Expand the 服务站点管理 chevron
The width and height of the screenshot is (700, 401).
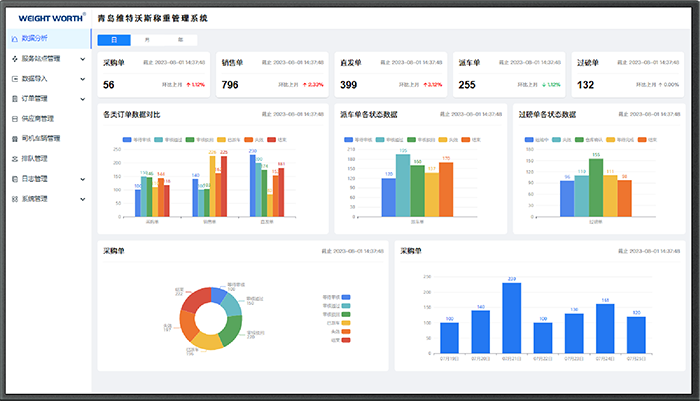(82, 58)
